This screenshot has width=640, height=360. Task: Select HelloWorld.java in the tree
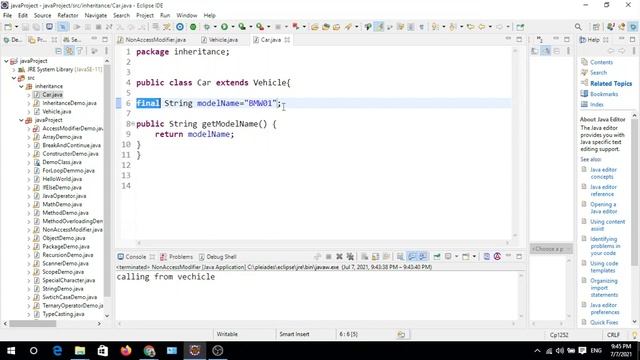(x=62, y=179)
